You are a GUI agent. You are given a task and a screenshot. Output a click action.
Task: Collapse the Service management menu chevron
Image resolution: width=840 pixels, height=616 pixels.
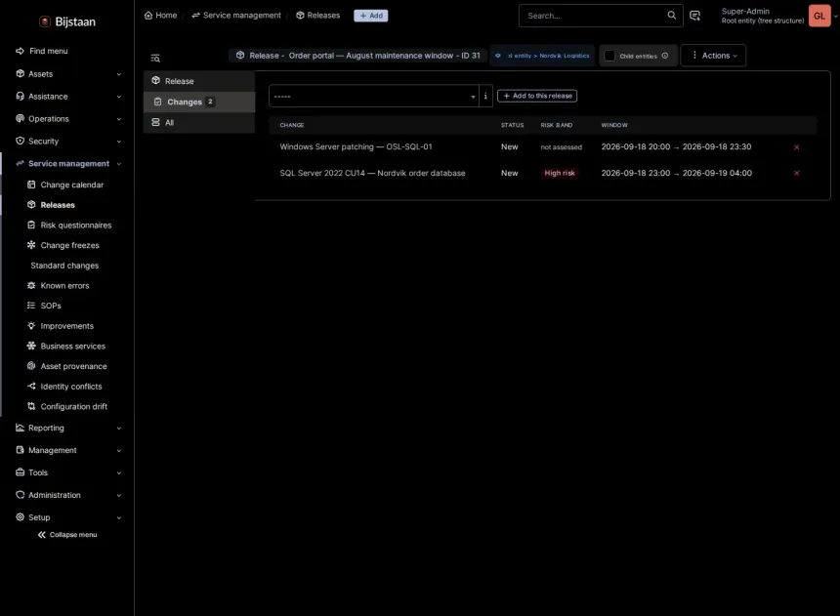[x=119, y=164]
